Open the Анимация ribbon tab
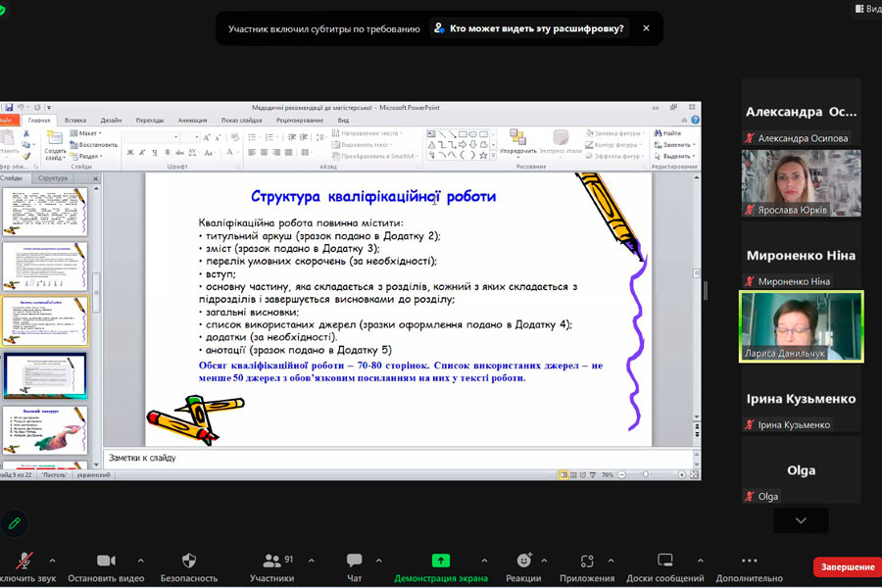This screenshot has width=882, height=588. pos(192,121)
